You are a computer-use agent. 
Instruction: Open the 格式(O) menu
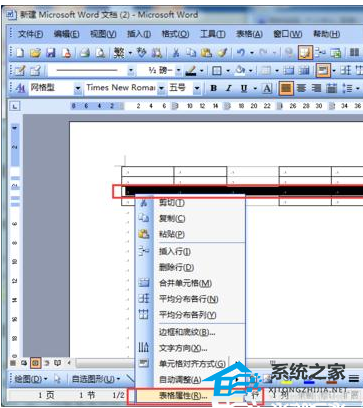(x=175, y=34)
